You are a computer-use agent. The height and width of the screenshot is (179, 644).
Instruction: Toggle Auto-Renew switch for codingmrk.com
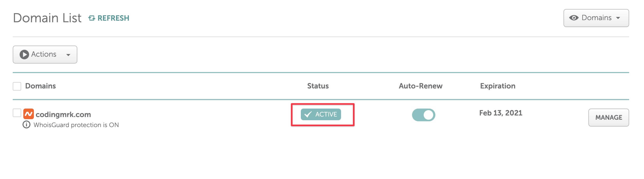[423, 115]
